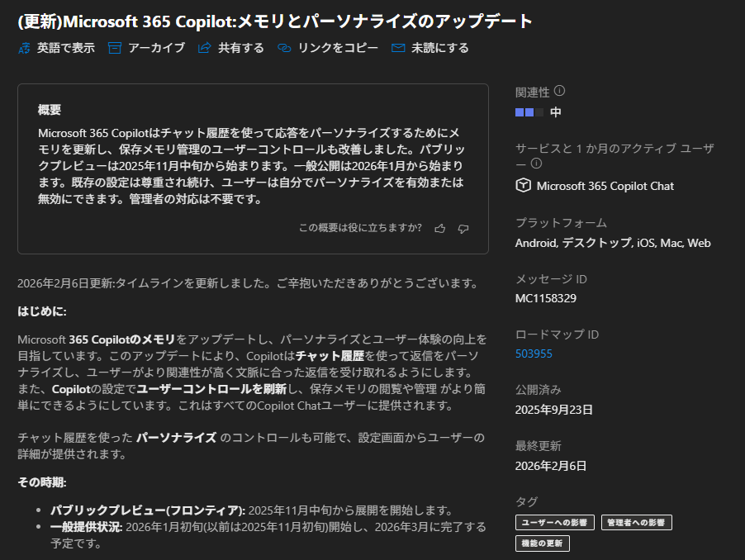Mark message unread with 未読にする
Viewport: 745px width, 560px height.
(398, 48)
